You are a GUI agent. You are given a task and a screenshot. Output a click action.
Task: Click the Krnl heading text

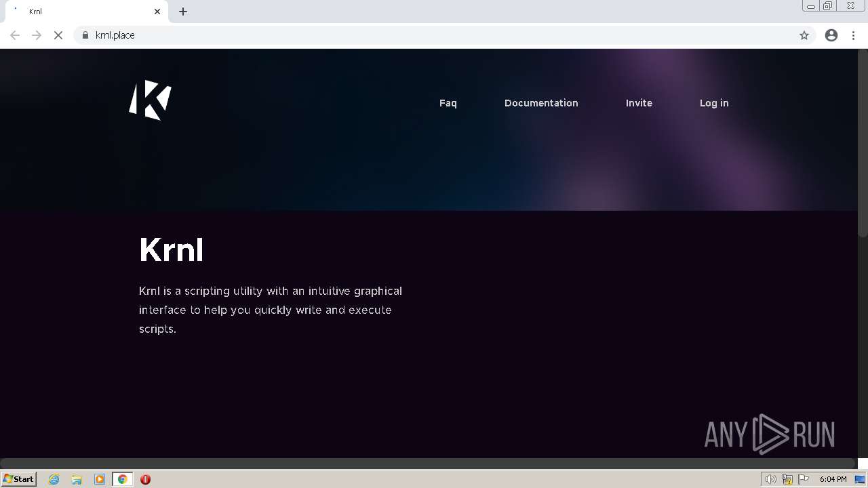click(171, 249)
